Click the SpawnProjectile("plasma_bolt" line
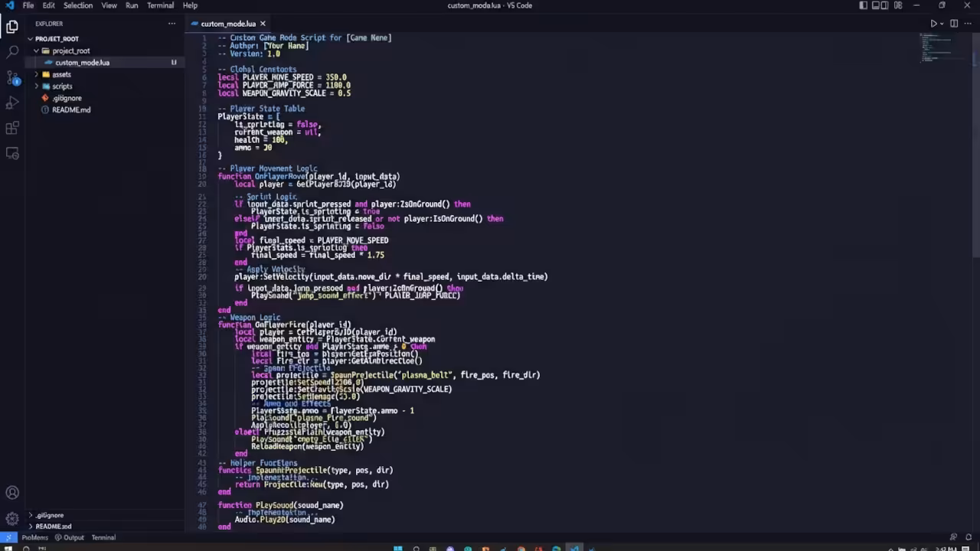Screen dimensions: 980x551 click(x=395, y=375)
